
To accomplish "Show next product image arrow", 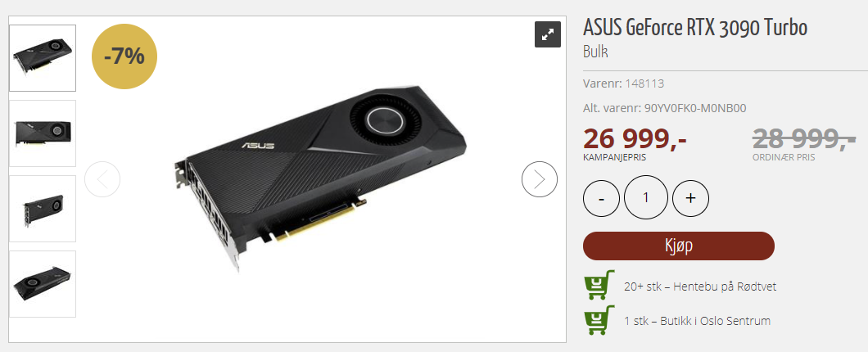I will tap(539, 178).
